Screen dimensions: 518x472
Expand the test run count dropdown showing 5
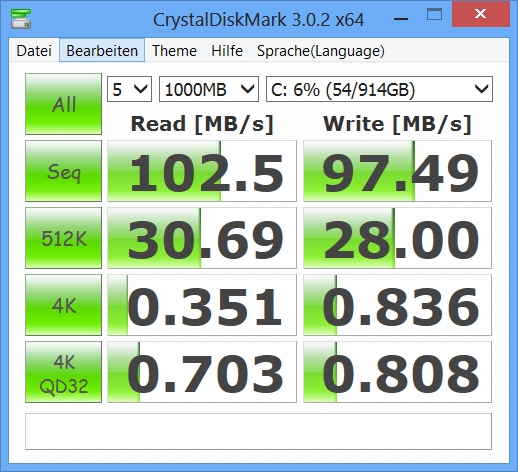tap(130, 89)
